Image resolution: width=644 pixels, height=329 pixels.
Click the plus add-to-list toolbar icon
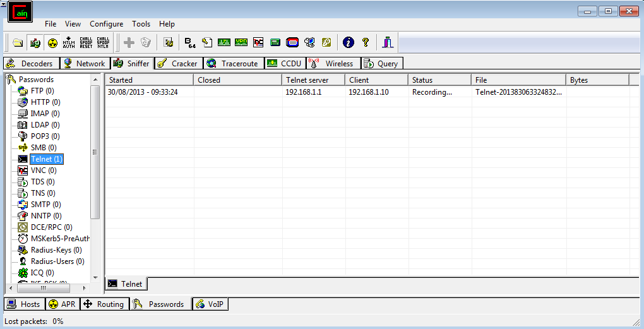point(129,42)
